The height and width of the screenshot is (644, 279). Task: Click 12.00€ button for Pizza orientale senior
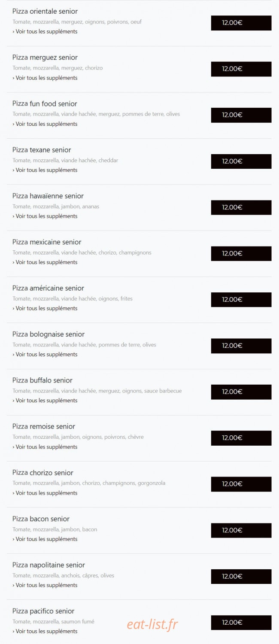[x=241, y=23]
